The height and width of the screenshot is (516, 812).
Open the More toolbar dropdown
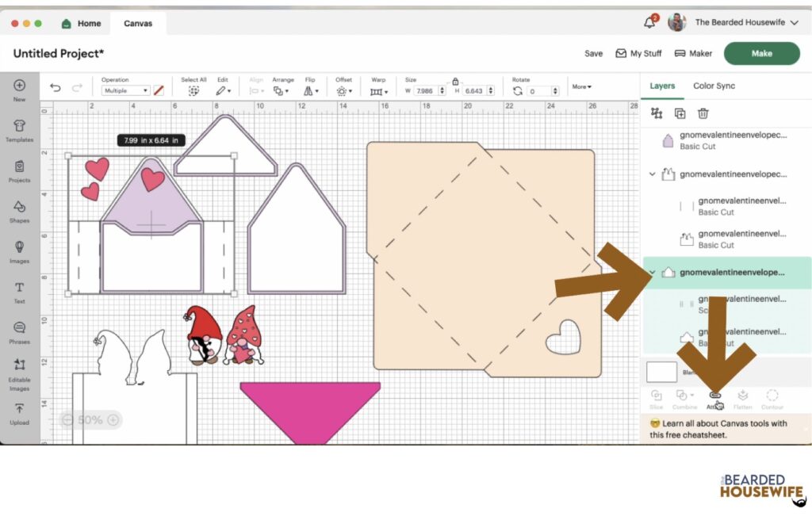581,87
